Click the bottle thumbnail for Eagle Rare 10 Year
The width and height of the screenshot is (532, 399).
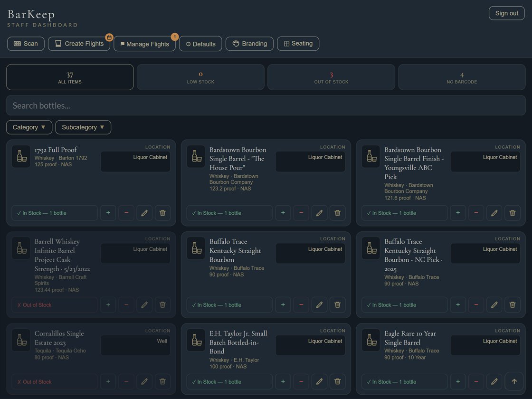[371, 340]
